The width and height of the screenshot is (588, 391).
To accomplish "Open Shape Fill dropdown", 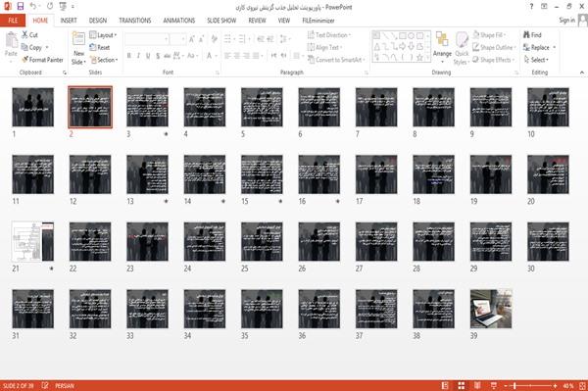I will [x=489, y=35].
